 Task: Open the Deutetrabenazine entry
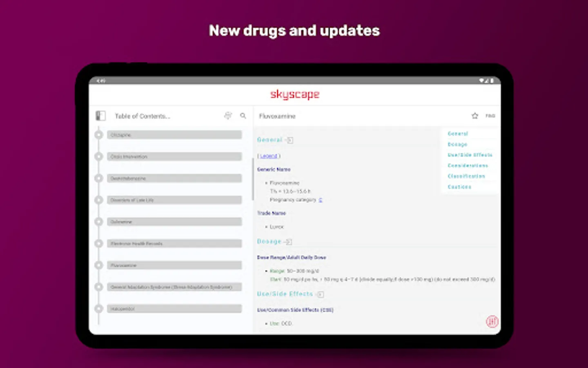(x=174, y=178)
